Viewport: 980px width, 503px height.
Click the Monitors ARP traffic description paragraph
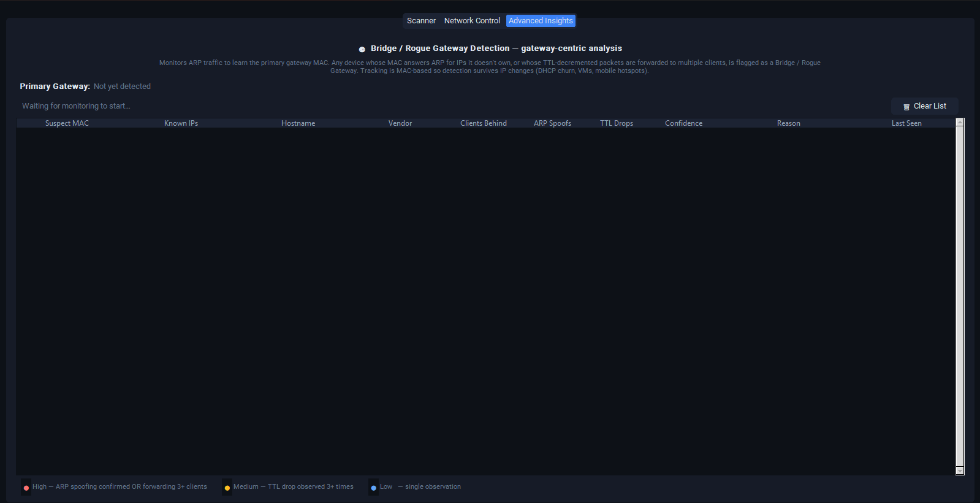[x=490, y=67]
